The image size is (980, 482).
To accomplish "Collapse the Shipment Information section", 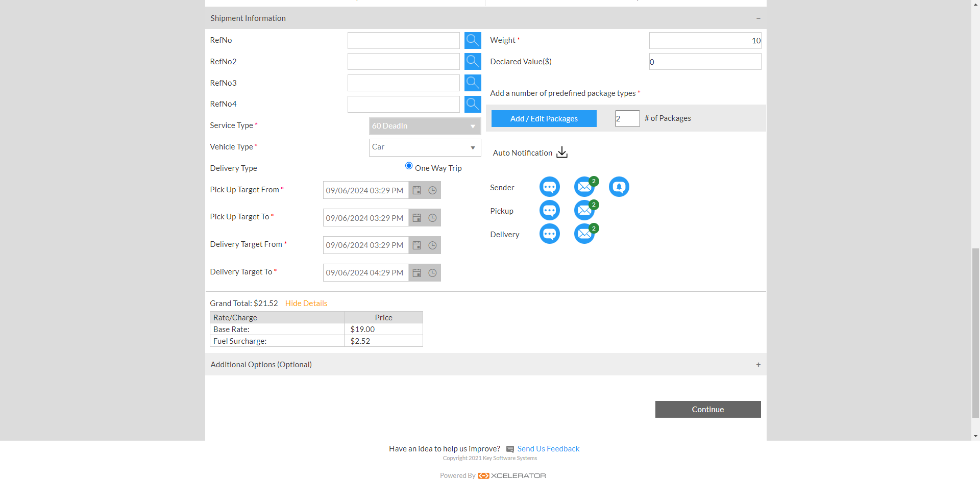I will [758, 18].
